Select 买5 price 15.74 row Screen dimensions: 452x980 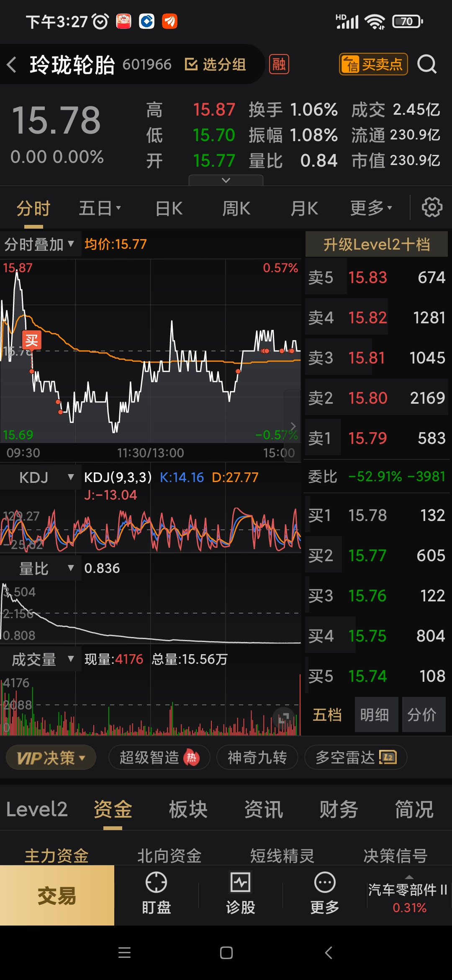(x=377, y=676)
